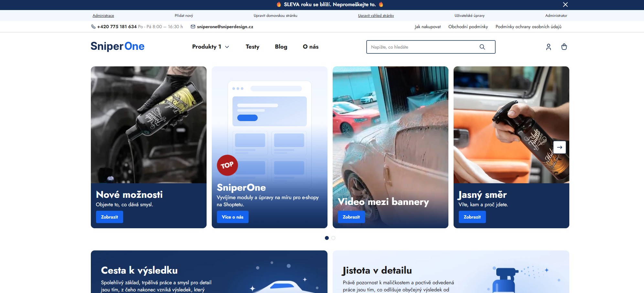The width and height of the screenshot is (644, 293).
Task: Click the Jasný směr heading
Action: click(x=483, y=195)
